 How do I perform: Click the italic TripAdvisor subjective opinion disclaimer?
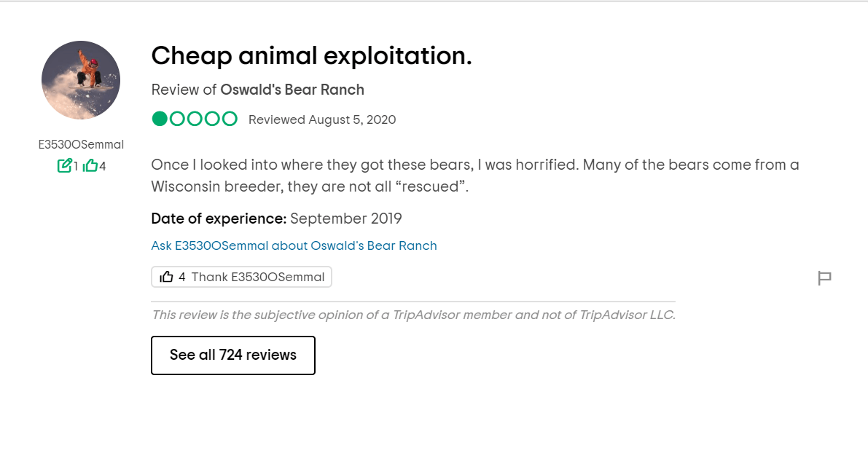pos(413,315)
